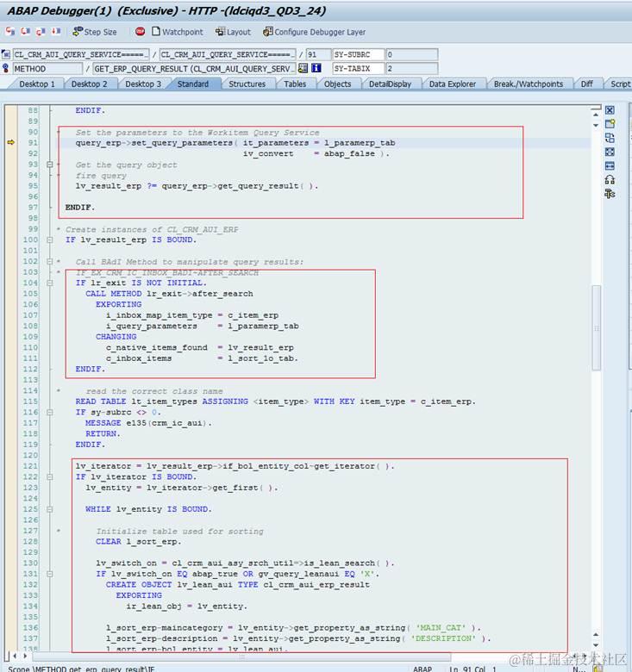
Task: Select the Standard tab
Action: (193, 84)
